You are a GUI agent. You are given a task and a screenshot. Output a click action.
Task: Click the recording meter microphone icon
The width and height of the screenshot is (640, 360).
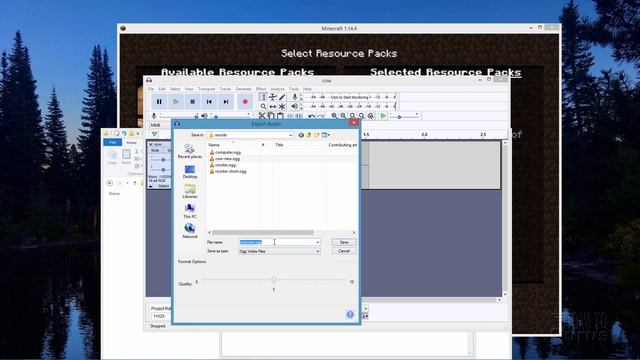click(x=295, y=97)
